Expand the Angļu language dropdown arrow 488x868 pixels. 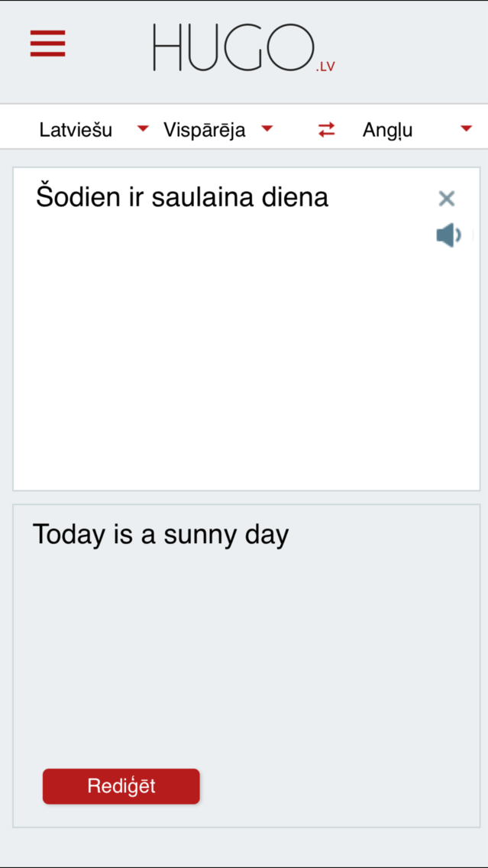(x=466, y=129)
